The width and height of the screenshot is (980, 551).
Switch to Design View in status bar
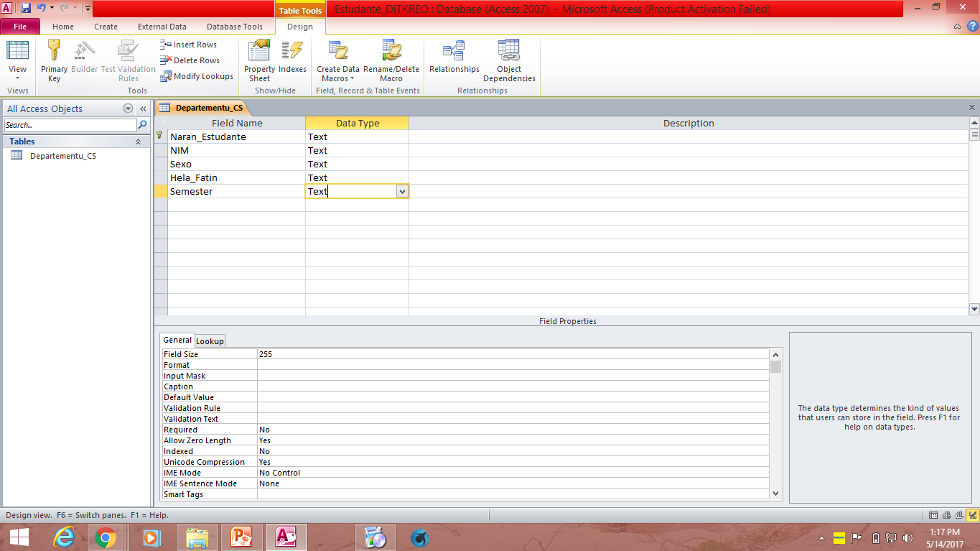click(972, 515)
